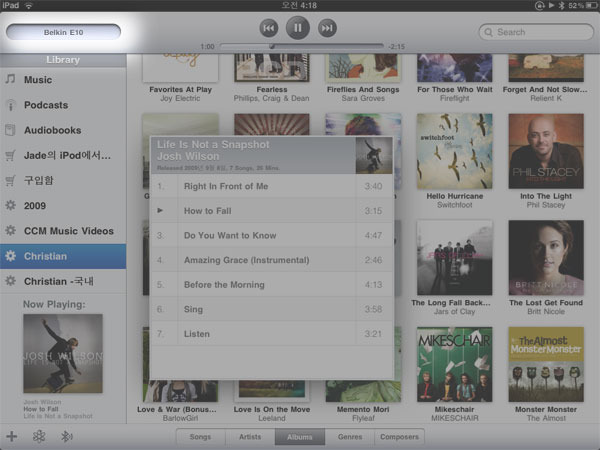This screenshot has width=600, height=450.
Task: Select the 구입함 cart icon
Action: click(10, 181)
